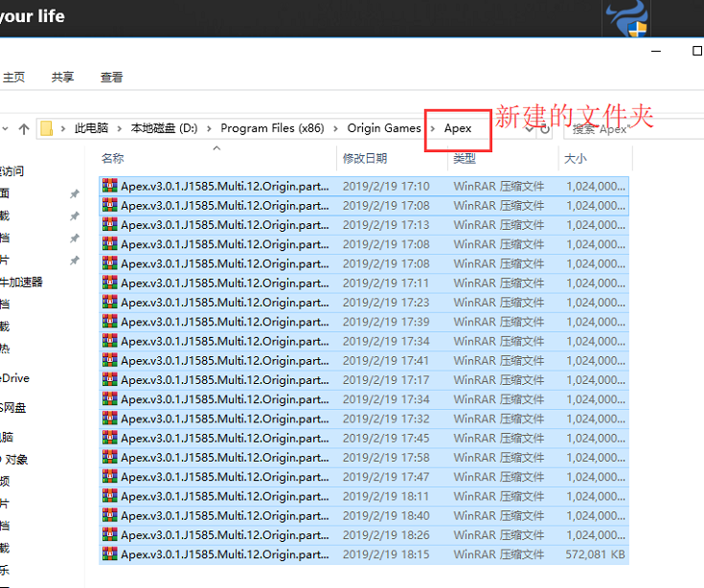Select the WinRAR icon of the 17:11 file
Viewport: 704px width, 588px height.
click(109, 283)
